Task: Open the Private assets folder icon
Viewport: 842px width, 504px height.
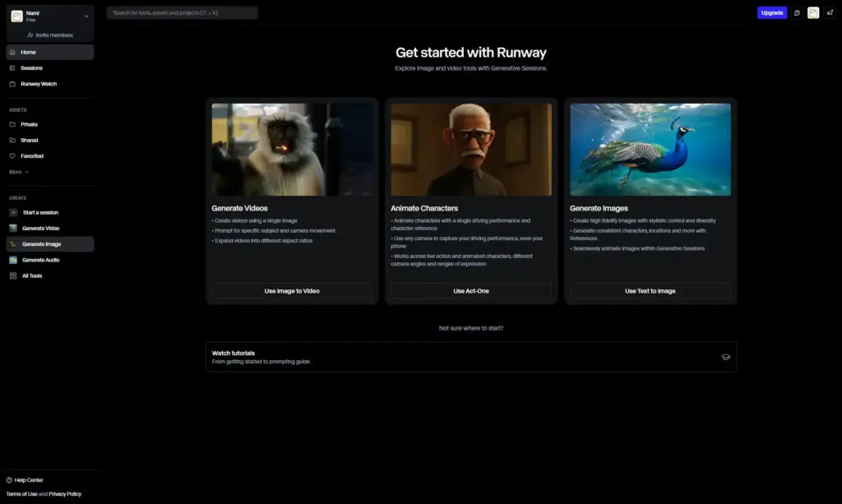Action: point(12,124)
